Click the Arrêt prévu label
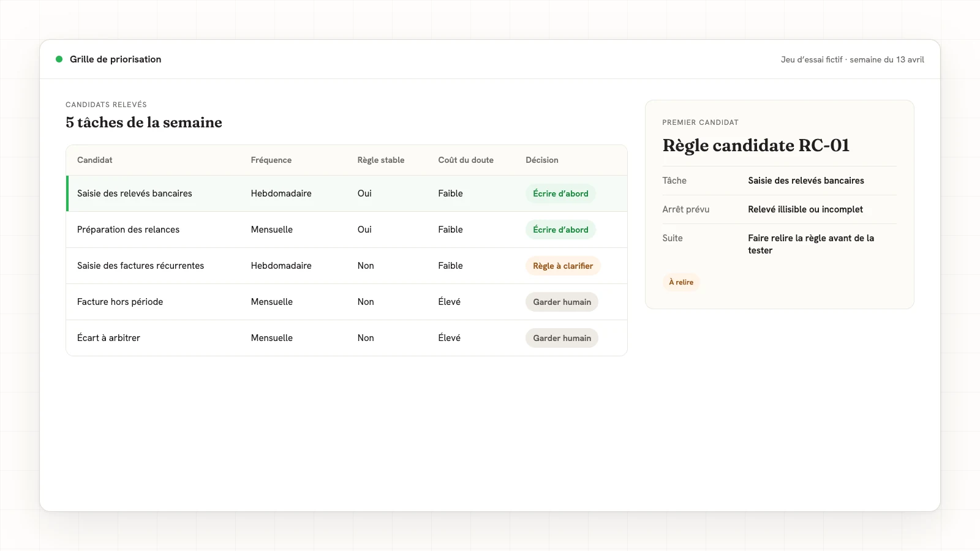Image resolution: width=980 pixels, height=551 pixels. coord(686,209)
